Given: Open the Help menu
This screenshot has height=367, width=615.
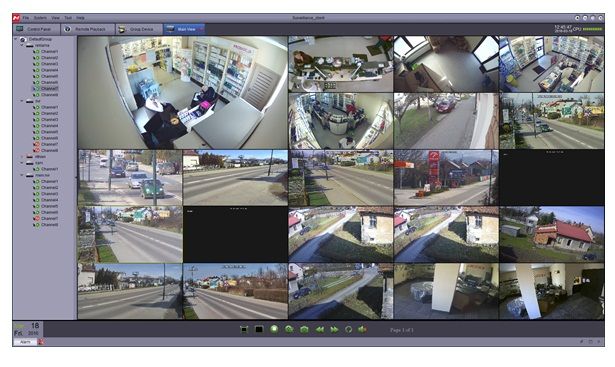Looking at the screenshot, I should (80, 18).
